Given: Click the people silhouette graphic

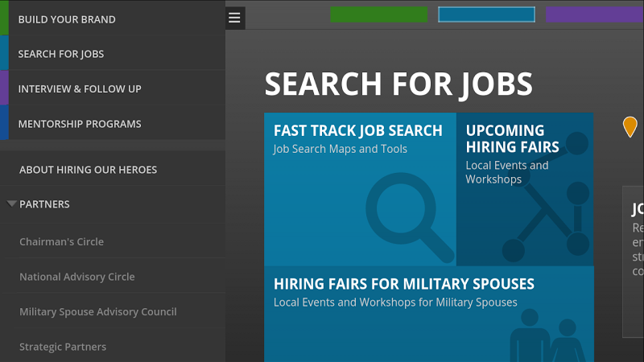Looking at the screenshot, I should point(547,335).
